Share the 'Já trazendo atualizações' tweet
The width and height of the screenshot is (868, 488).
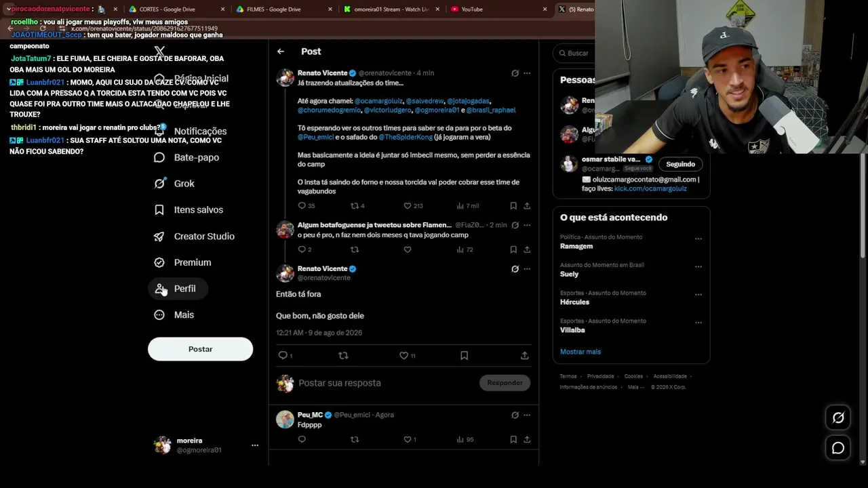point(527,205)
